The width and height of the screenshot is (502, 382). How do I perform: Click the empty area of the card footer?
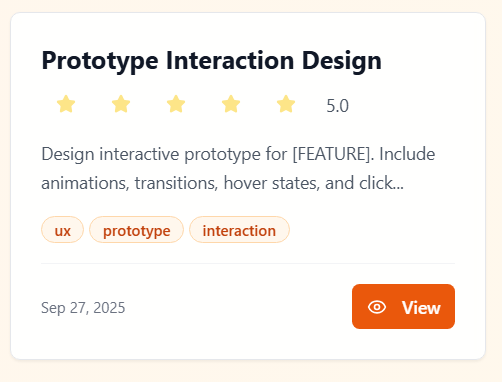point(238,307)
